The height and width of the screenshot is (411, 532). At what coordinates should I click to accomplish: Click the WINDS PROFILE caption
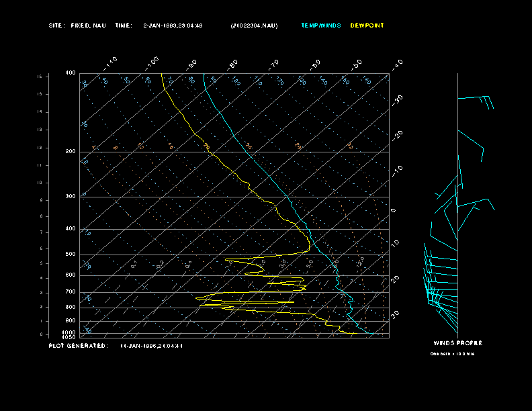[457, 343]
